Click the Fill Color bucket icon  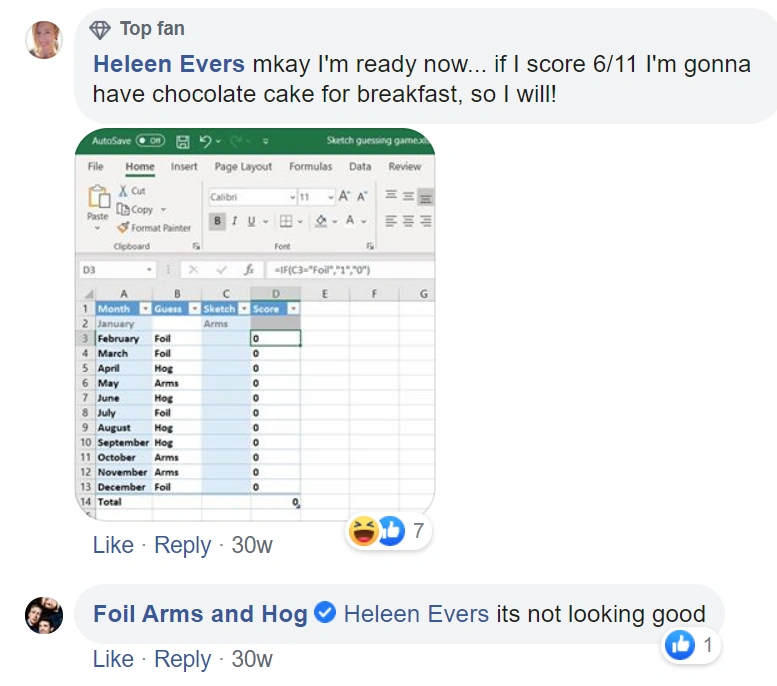(321, 221)
